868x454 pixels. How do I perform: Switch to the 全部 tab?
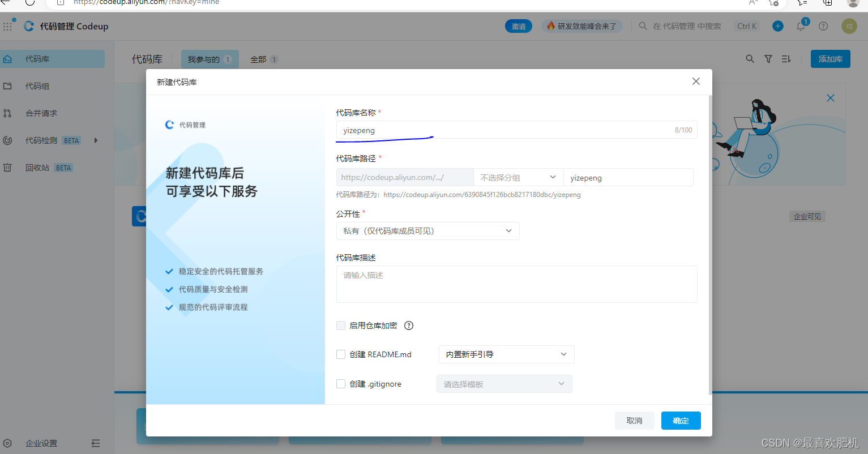tap(264, 59)
